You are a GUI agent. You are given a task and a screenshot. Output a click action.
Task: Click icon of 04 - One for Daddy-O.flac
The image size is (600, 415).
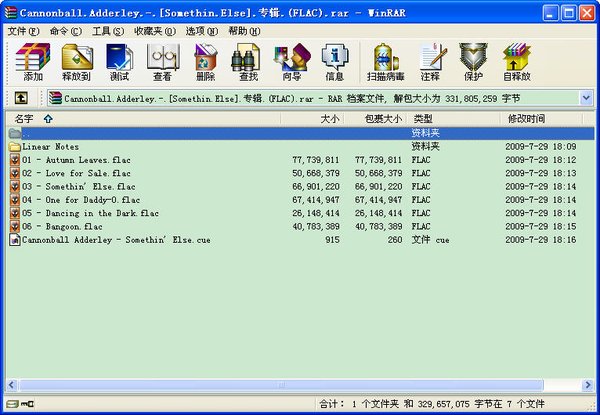(x=15, y=200)
